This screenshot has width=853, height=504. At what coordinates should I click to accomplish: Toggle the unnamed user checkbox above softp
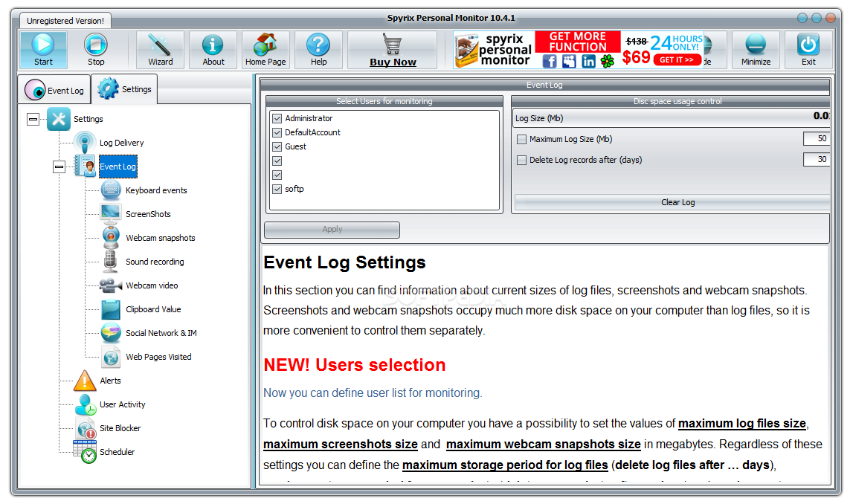(277, 175)
